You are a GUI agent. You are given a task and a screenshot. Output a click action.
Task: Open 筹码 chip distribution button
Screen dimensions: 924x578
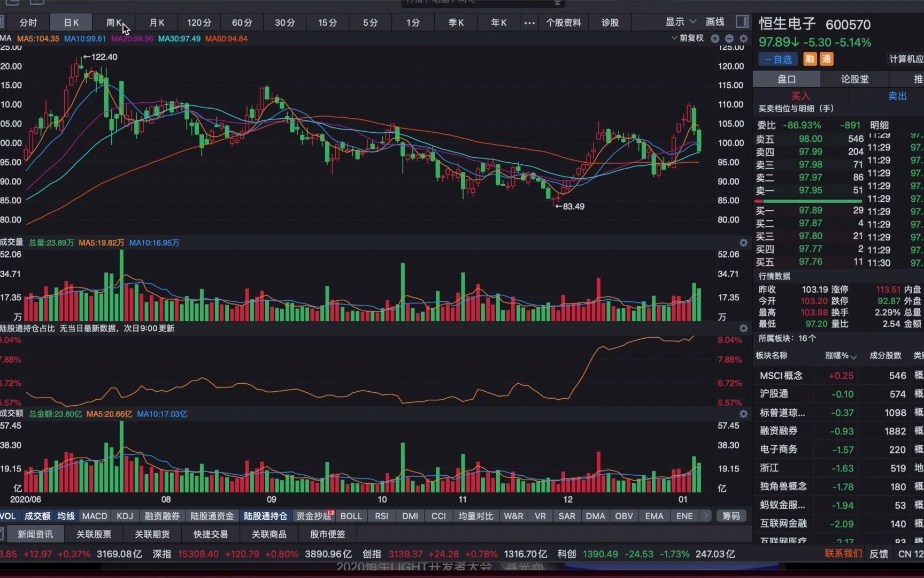(731, 516)
